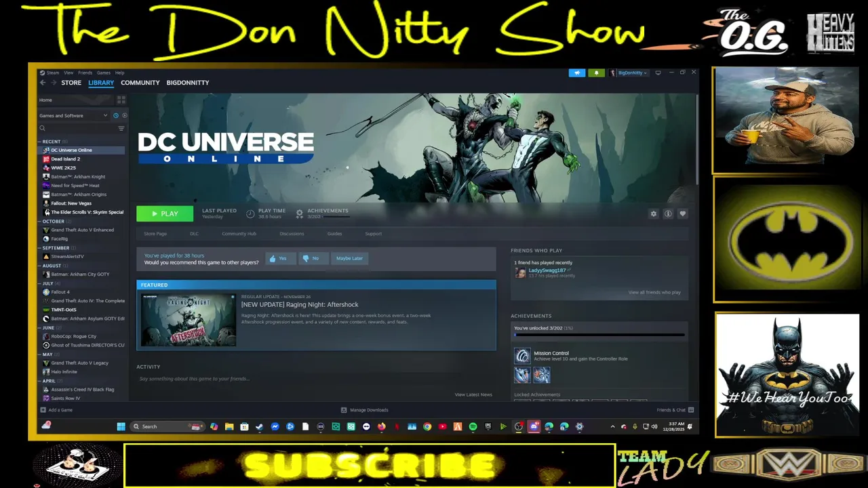Viewport: 868px width, 488px height.
Task: Open the Windows Start menu
Action: pyautogui.click(x=121, y=426)
